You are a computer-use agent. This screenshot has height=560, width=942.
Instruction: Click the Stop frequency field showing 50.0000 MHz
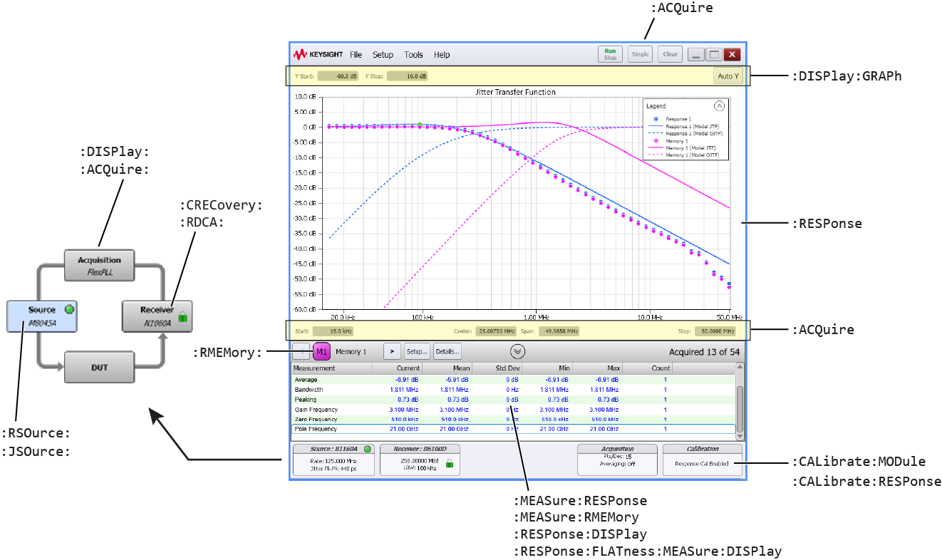715,331
